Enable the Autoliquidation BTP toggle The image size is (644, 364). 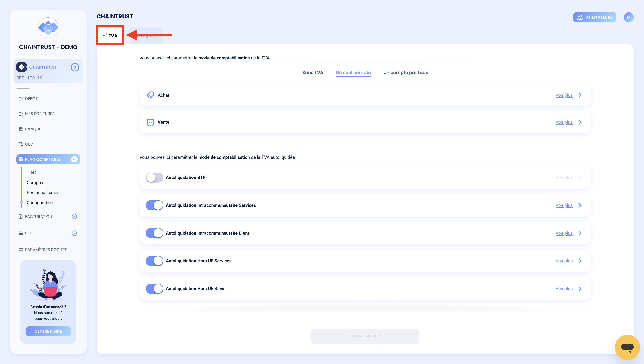(154, 177)
